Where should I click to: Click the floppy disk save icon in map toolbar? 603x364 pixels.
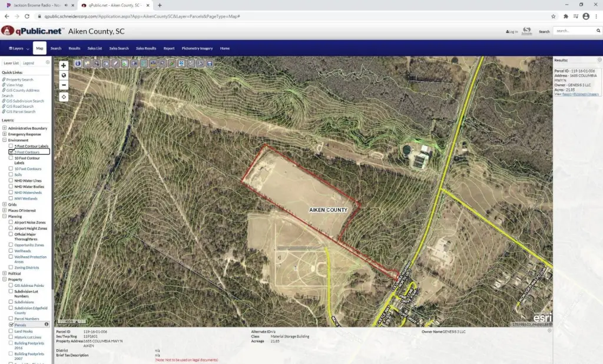[x=209, y=63]
